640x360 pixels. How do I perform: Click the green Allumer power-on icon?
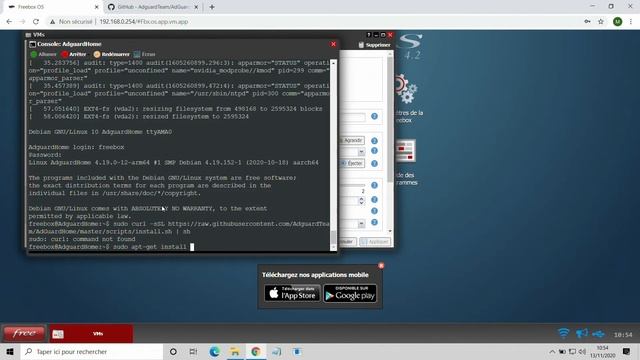[x=34, y=54]
